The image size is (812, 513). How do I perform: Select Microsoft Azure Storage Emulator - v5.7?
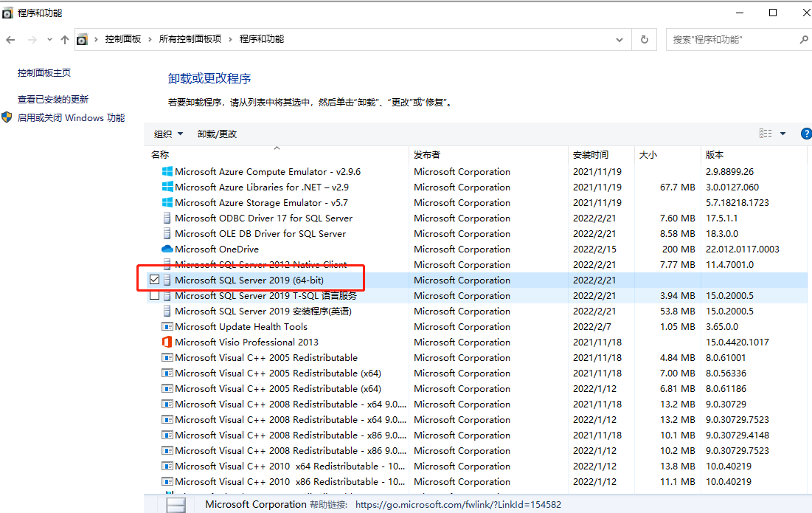pyautogui.click(x=262, y=202)
